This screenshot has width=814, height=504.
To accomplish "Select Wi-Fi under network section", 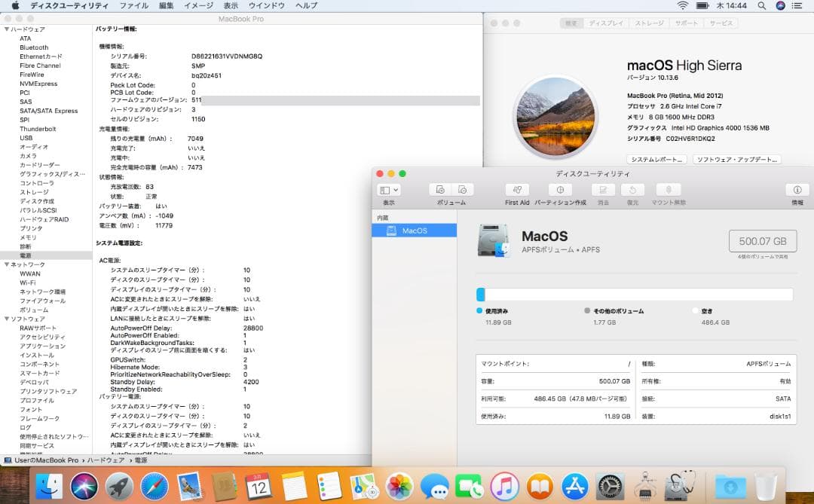I will point(28,283).
